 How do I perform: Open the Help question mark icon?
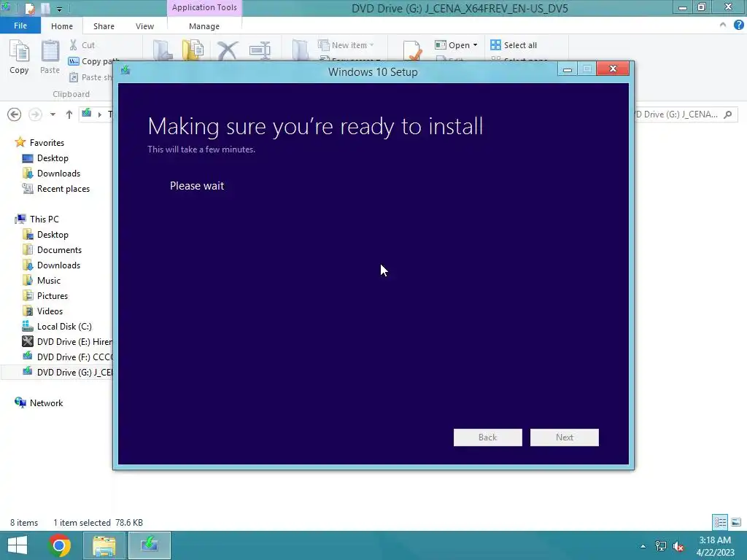[738, 26]
